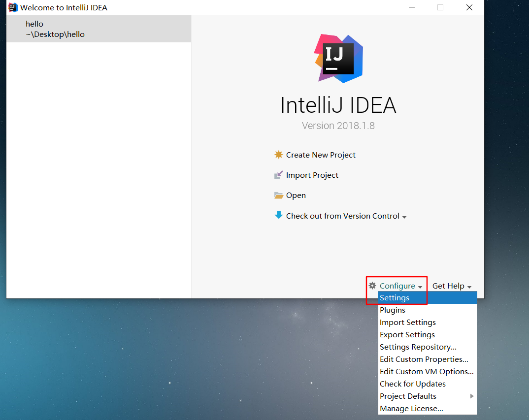Choose Import Settings menu item
This screenshot has width=529, height=420.
coord(428,322)
